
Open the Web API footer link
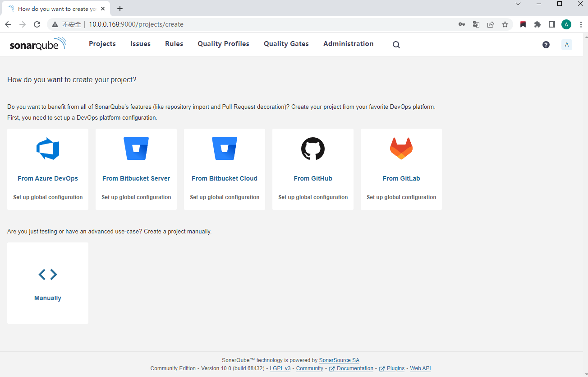[x=420, y=368]
